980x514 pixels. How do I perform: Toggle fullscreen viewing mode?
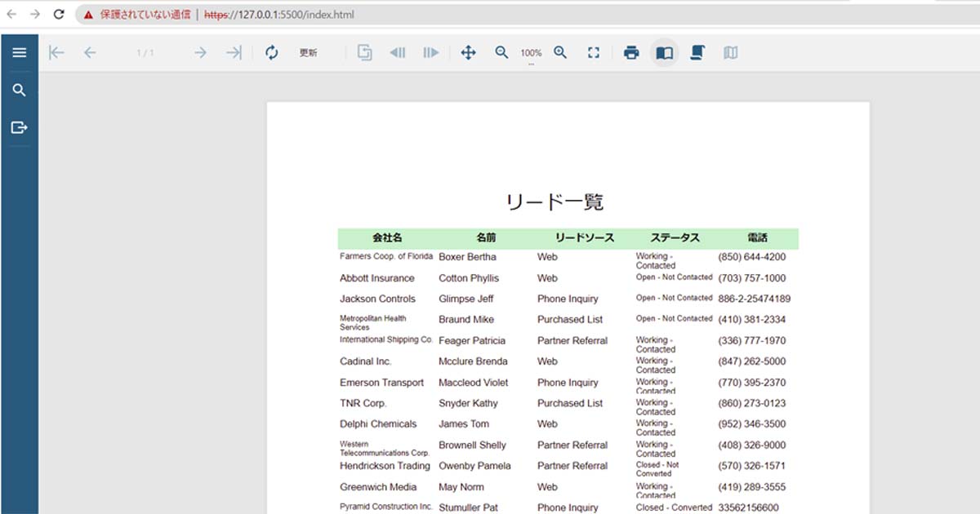(594, 52)
